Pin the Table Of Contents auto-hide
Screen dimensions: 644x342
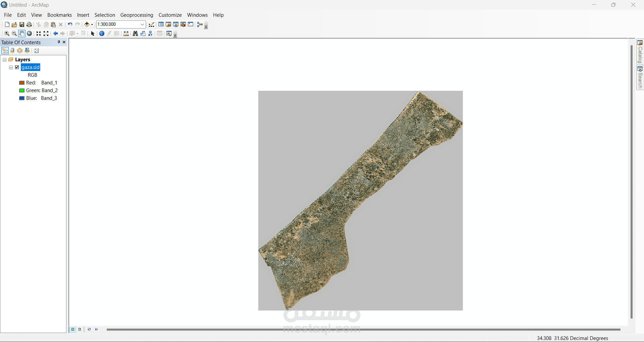point(59,42)
